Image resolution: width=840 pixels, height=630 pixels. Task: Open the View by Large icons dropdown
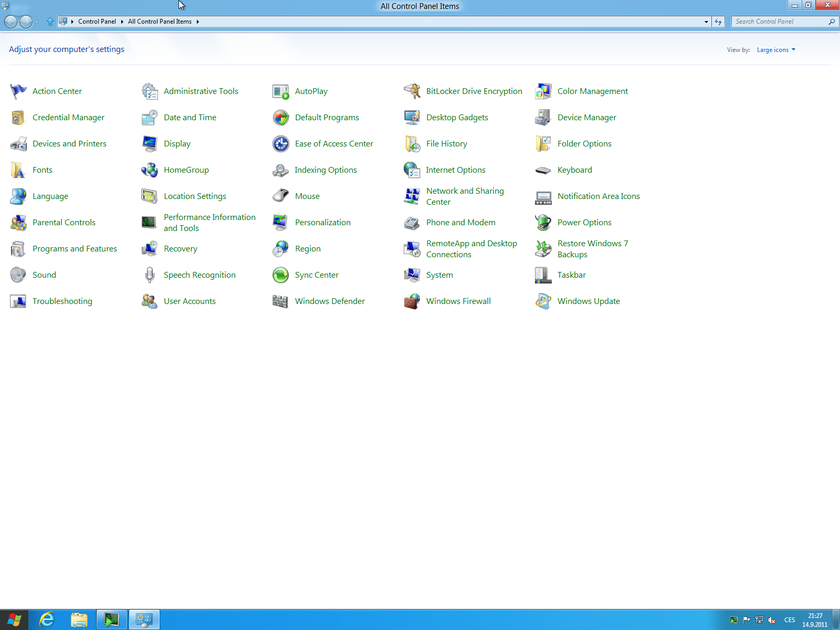776,50
